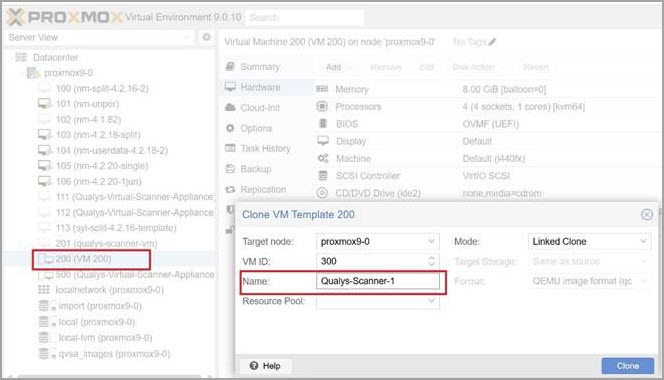Select the CD/DVD Drive disc icon
The width and height of the screenshot is (664, 380).
[x=322, y=193]
